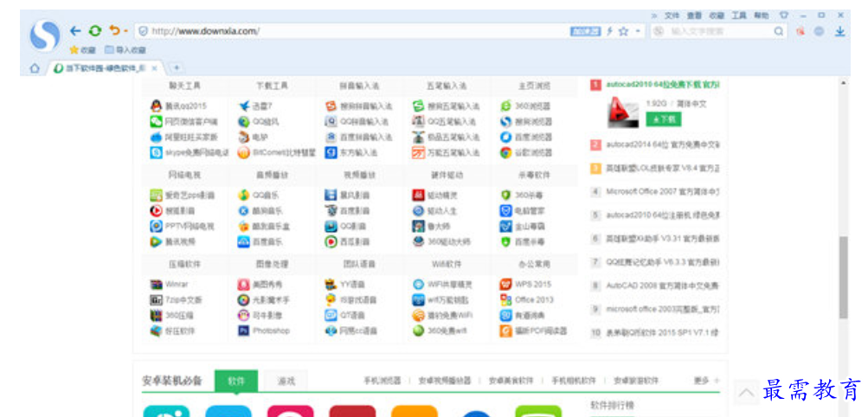Click the QQ音乐 icon

coord(244,196)
